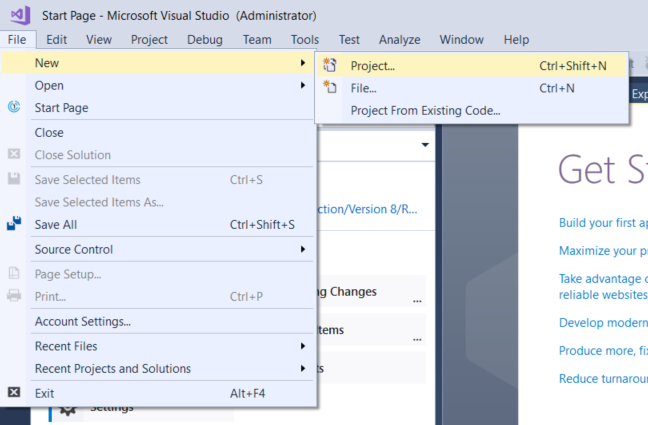648x425 pixels.
Task: Open the dropdown arrow behind the submenu
Action: click(425, 145)
